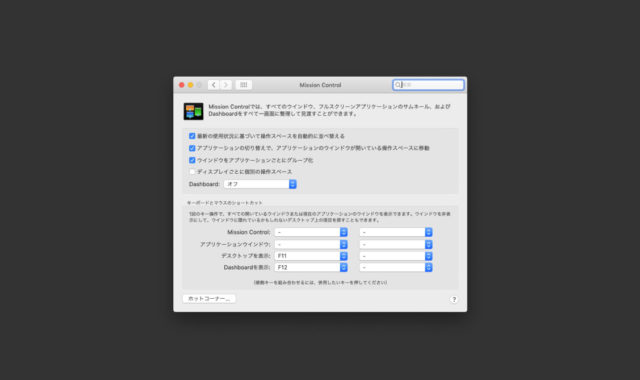Click the 'アプリケーションウインドウ:' label
The height and width of the screenshot is (380, 640).
[235, 244]
